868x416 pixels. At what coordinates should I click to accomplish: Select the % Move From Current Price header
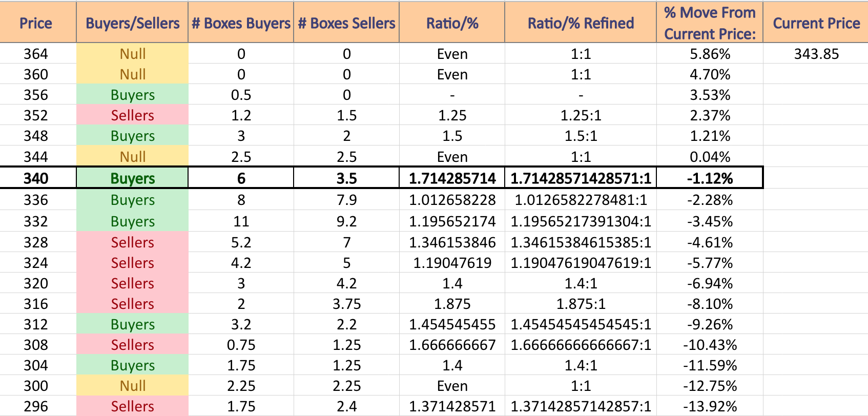tap(710, 23)
